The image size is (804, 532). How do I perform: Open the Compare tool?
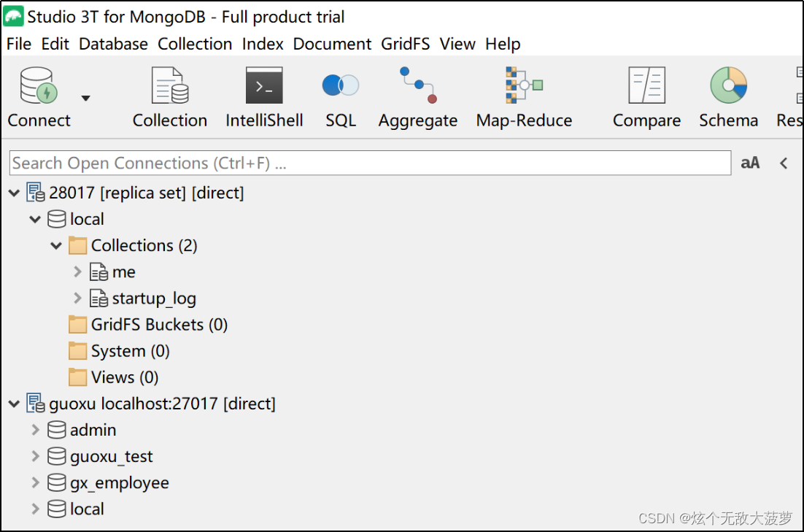646,95
